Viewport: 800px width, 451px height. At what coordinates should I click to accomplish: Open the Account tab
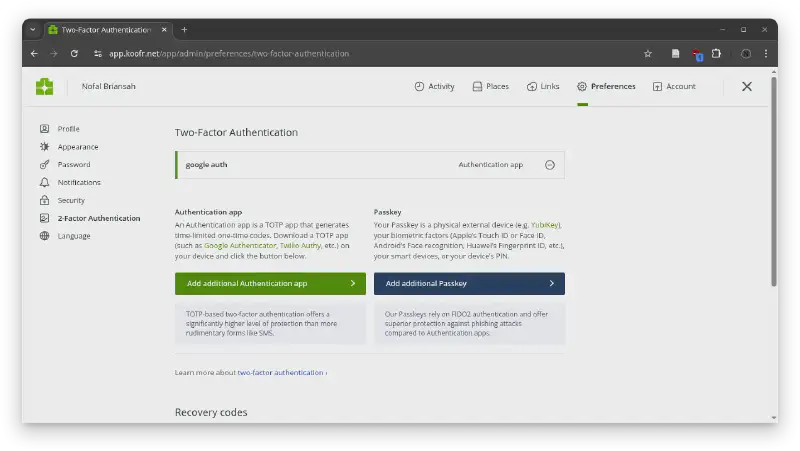click(674, 87)
